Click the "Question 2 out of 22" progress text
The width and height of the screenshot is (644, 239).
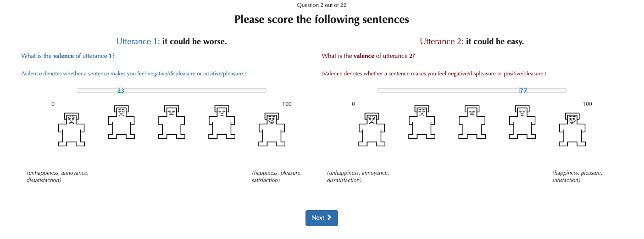pyautogui.click(x=322, y=5)
